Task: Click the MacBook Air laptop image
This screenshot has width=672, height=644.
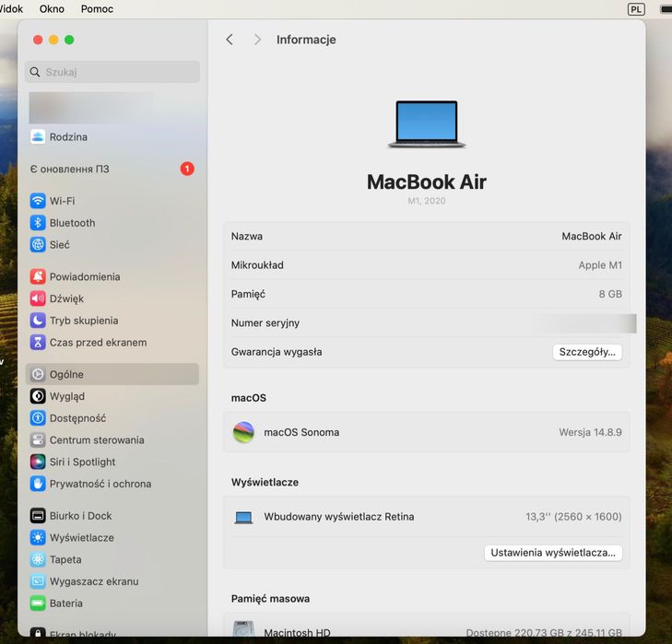Action: pos(427,124)
